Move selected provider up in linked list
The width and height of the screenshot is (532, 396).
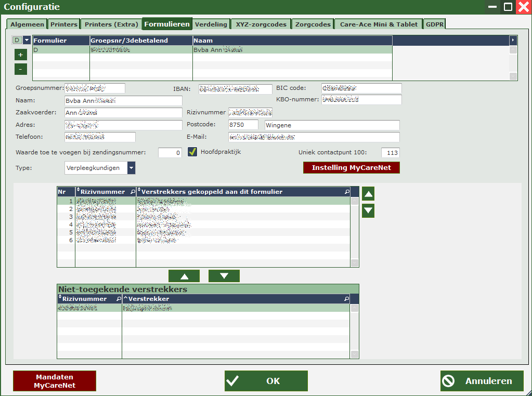pos(368,194)
